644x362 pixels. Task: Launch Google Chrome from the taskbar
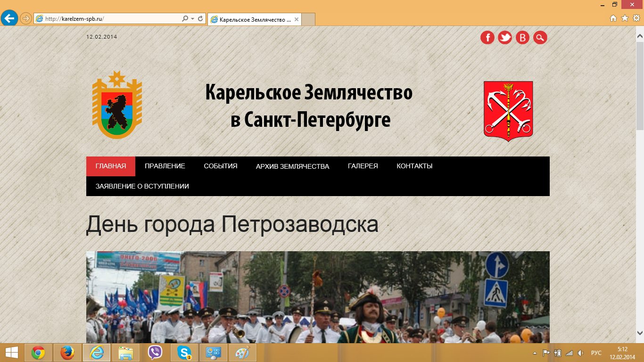[x=38, y=353]
